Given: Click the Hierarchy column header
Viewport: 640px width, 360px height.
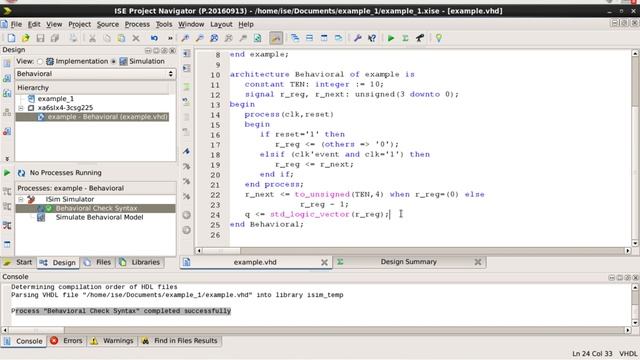Looking at the screenshot, I should click(x=92, y=88).
